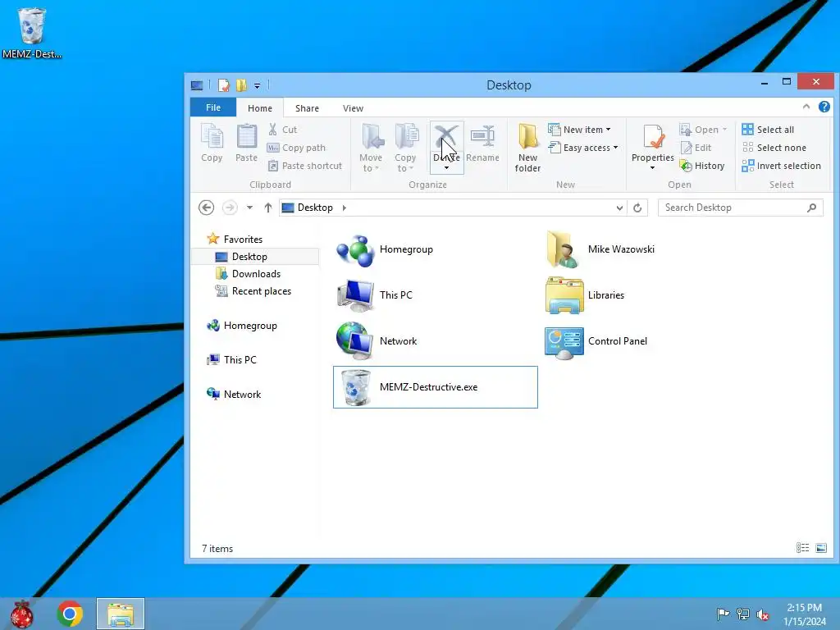Select the This PC item in file list
The height and width of the screenshot is (630, 840).
pos(435,295)
